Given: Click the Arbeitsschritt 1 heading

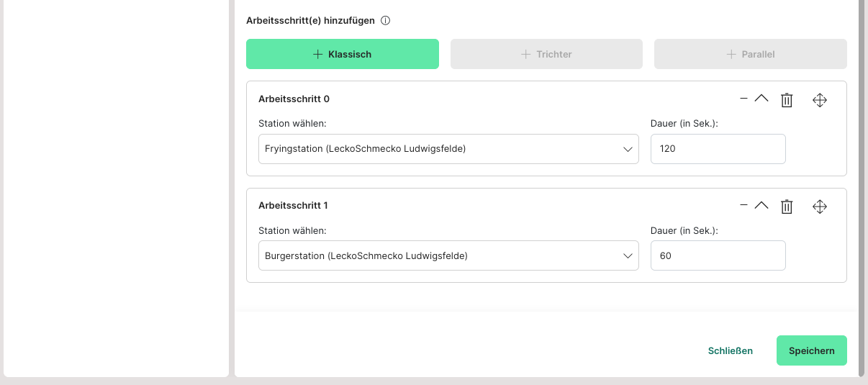Looking at the screenshot, I should point(293,206).
